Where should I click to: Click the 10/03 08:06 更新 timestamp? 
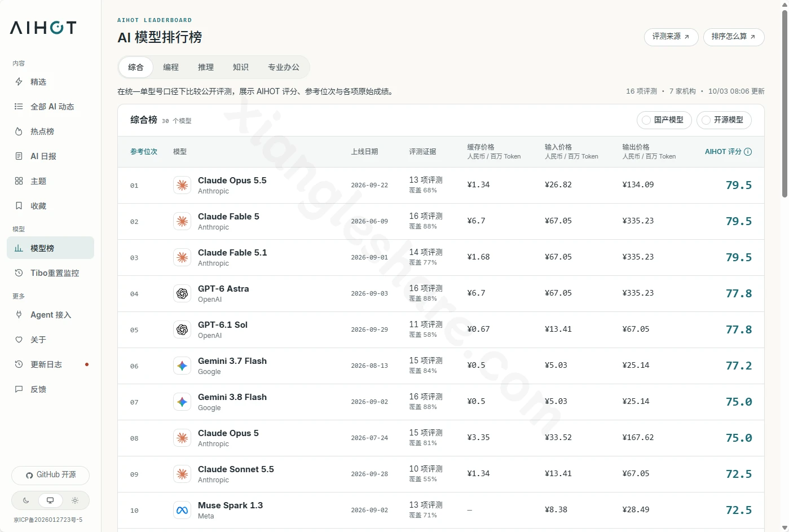coord(737,91)
